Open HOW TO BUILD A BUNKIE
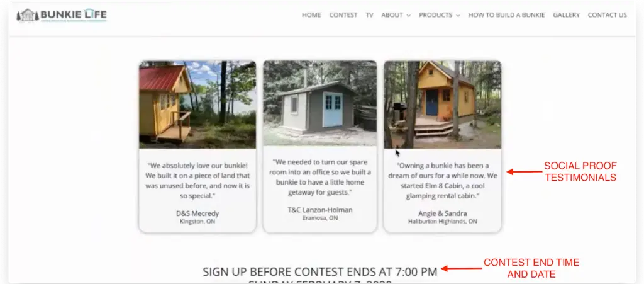 click(x=506, y=15)
